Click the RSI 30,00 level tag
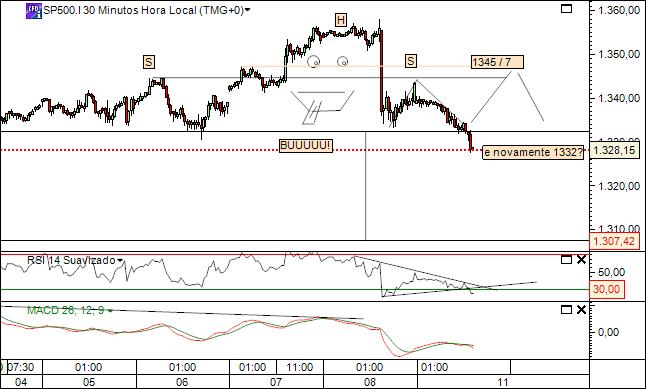Viewport: 646px width, 389px height. click(x=606, y=289)
